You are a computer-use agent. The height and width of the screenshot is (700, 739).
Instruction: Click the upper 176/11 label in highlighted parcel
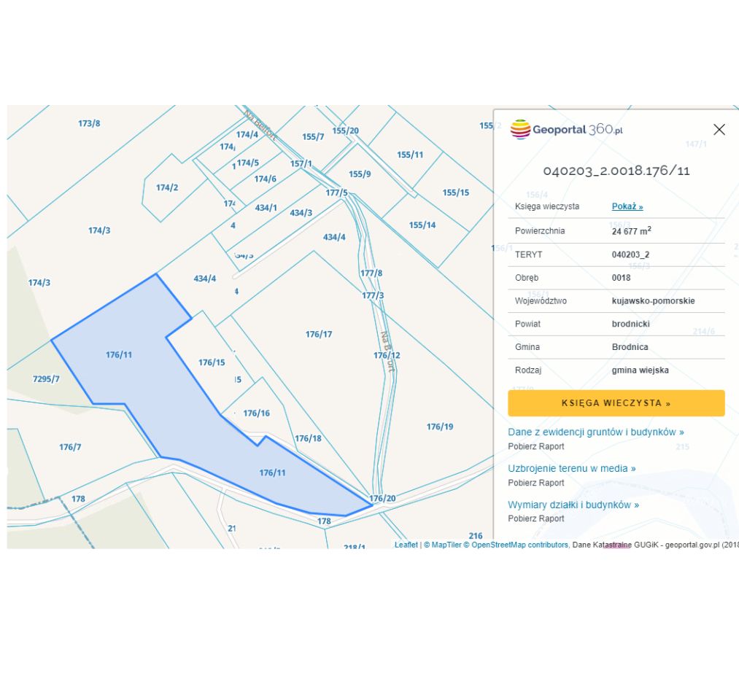(x=119, y=354)
